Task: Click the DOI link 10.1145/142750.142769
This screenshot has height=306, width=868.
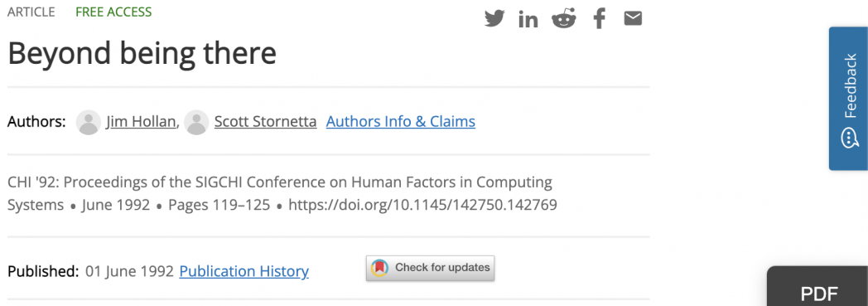Action: point(422,205)
